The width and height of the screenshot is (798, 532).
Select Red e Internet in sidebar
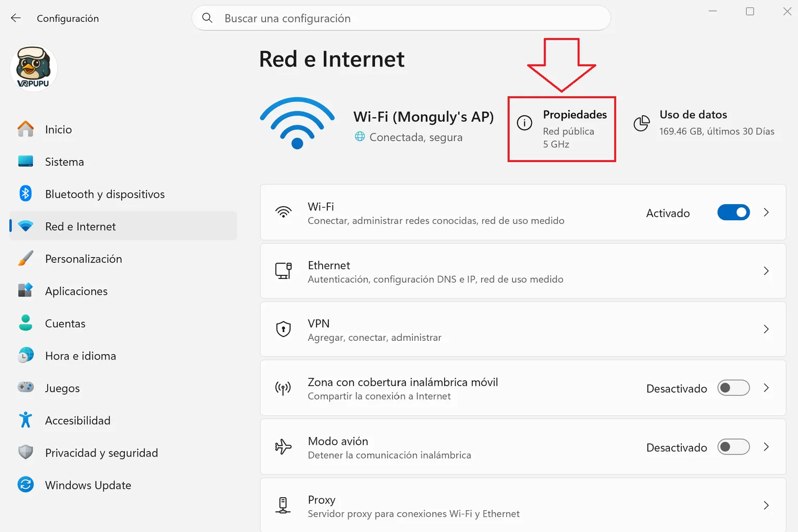123,226
